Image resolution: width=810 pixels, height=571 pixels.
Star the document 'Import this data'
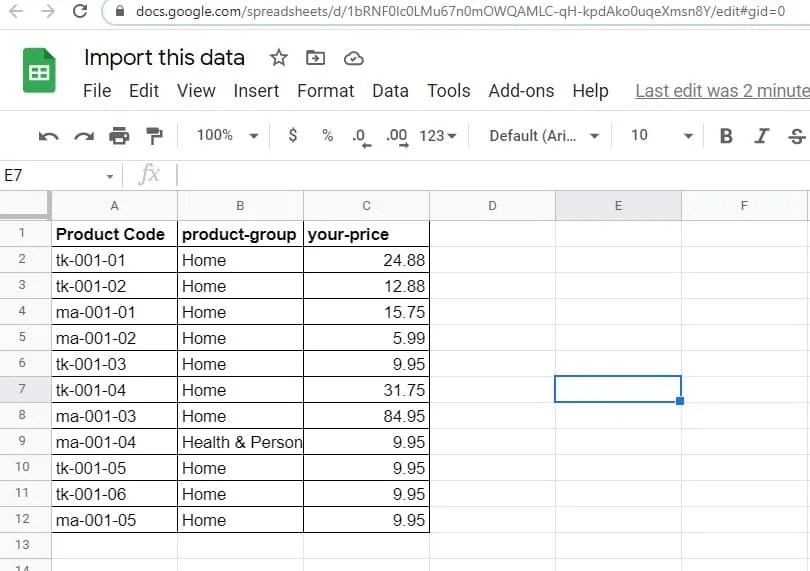(278, 58)
